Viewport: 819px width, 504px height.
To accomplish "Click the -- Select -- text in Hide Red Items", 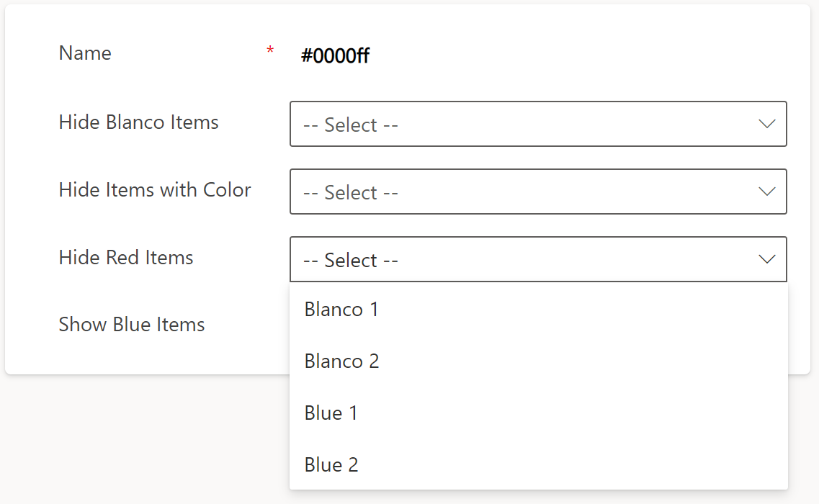I will [x=349, y=259].
